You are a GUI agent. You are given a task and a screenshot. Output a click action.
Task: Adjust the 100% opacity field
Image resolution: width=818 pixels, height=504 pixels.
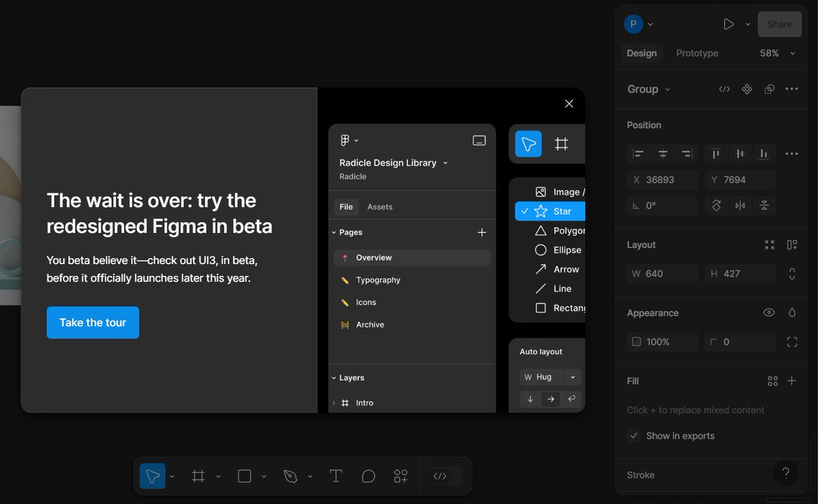click(x=662, y=341)
